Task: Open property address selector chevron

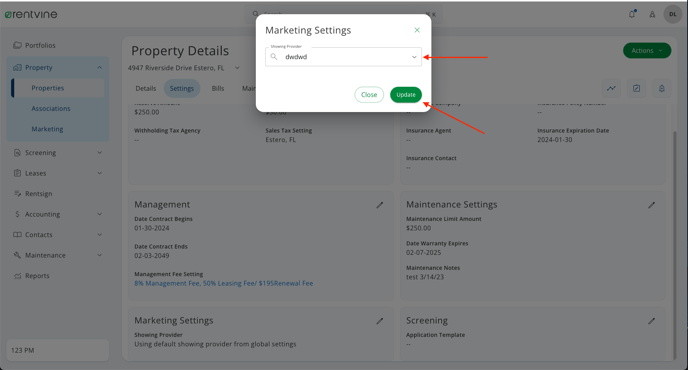Action: 237,68
